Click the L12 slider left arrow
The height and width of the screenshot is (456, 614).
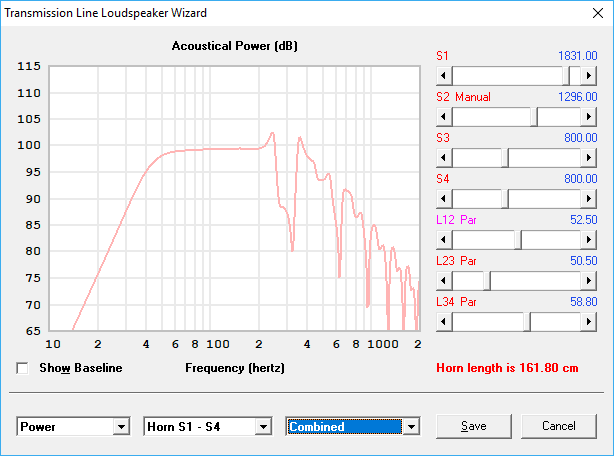(x=444, y=240)
